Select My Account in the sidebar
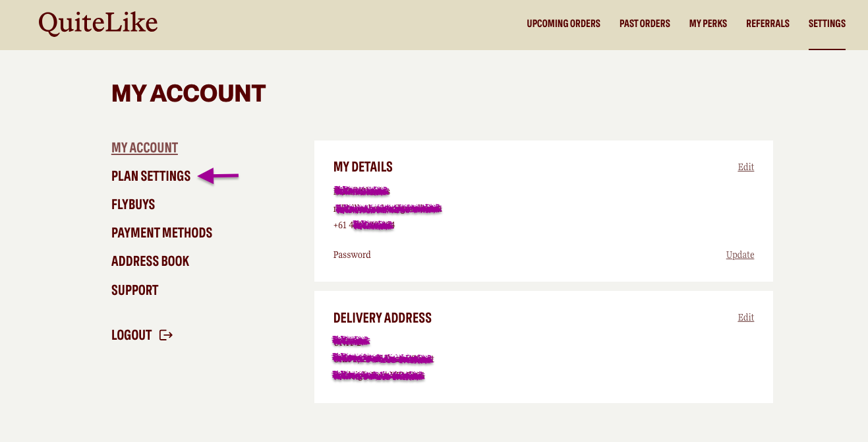 [144, 148]
